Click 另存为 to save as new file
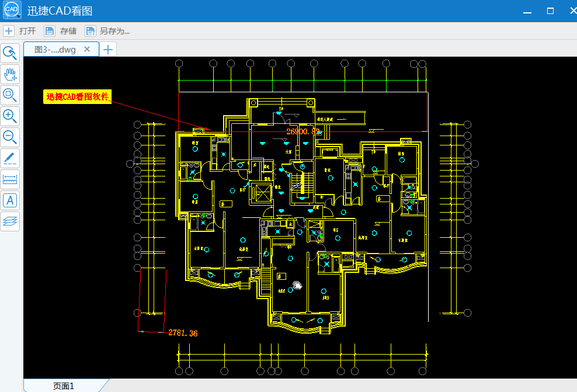The height and width of the screenshot is (392, 577). [108, 31]
